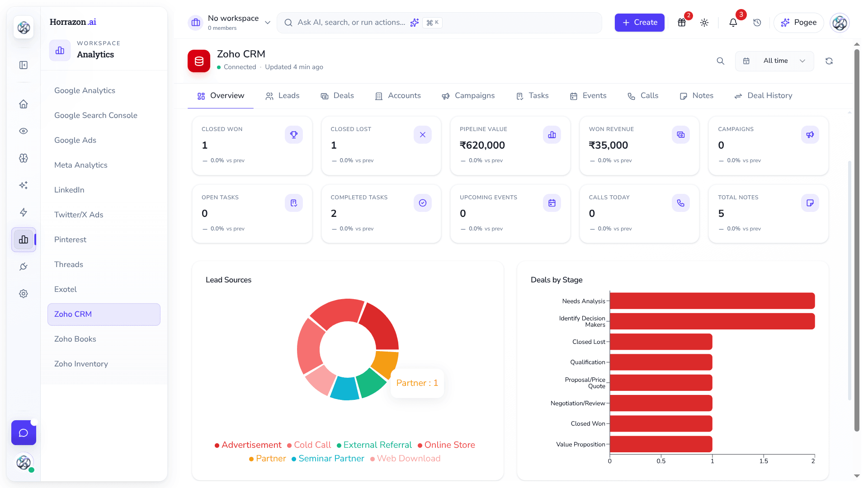868x488 pixels.
Task: Open the Campaigns tab
Action: [x=468, y=96]
